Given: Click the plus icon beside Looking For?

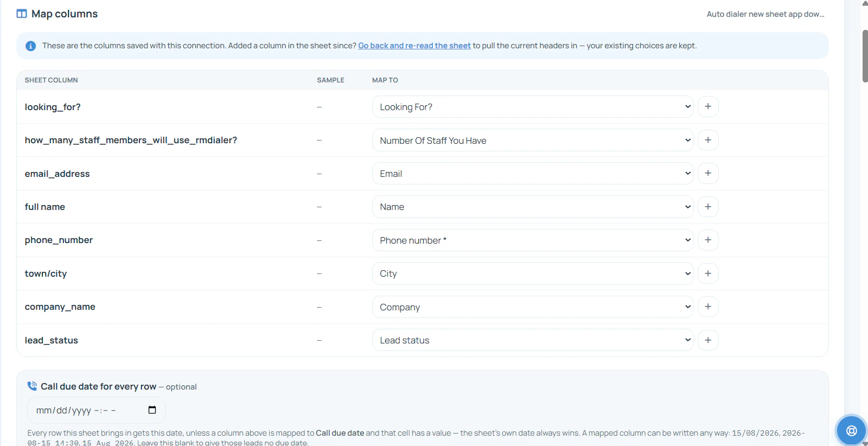Looking at the screenshot, I should pos(708,107).
